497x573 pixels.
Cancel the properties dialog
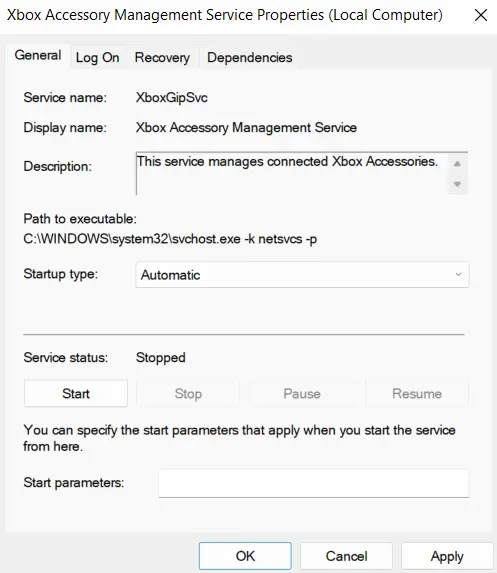point(346,556)
